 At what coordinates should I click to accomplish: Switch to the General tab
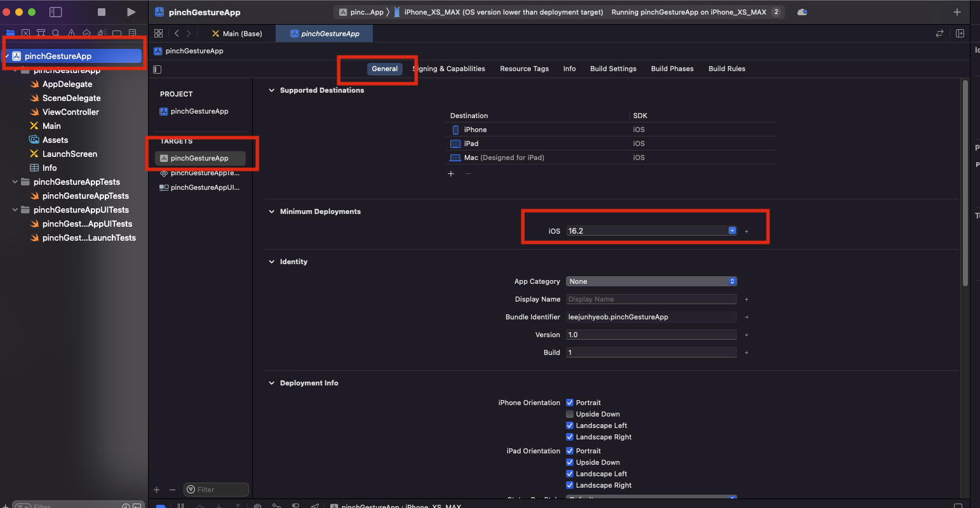click(x=385, y=69)
